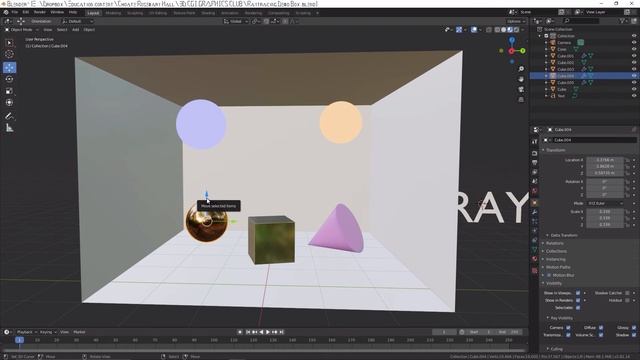The image size is (640, 360).
Task: Open the Material properties tab icon
Action: 535,259
